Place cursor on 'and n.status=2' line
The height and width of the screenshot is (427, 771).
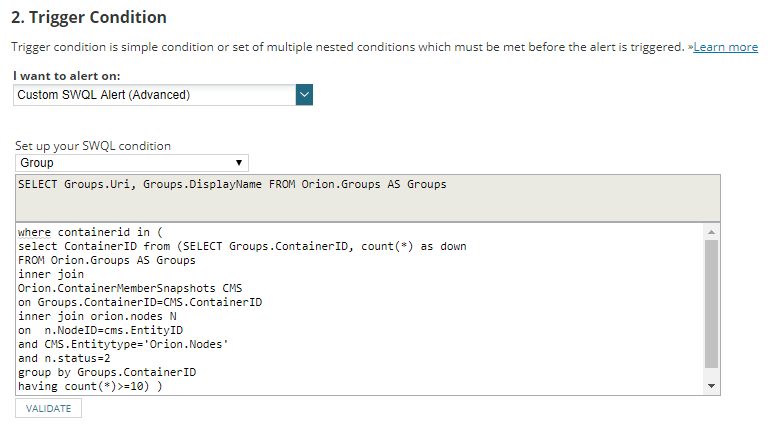[64, 359]
